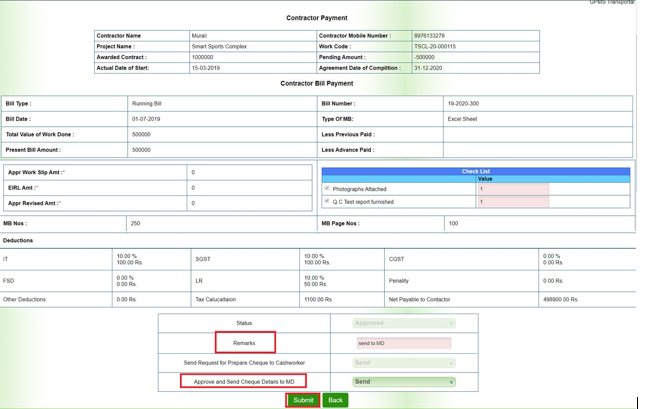This screenshot has width=645, height=409.
Task: Click the Remarks text field
Action: pyautogui.click(x=404, y=343)
